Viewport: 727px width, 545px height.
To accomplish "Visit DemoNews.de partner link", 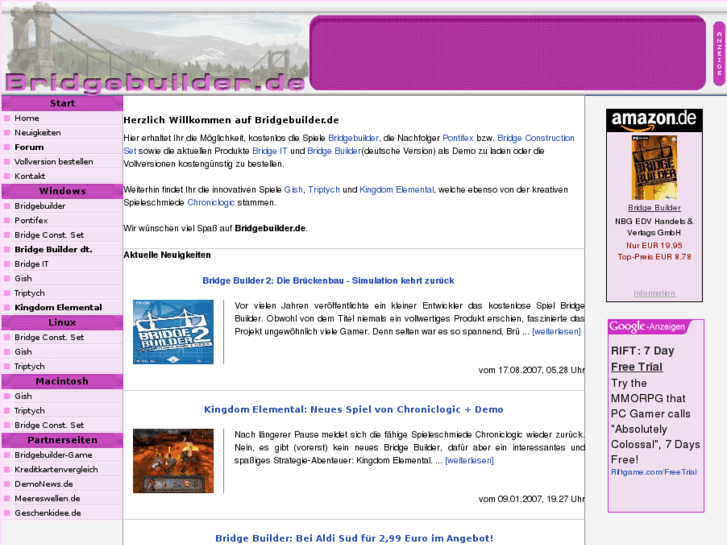I will pos(44,484).
